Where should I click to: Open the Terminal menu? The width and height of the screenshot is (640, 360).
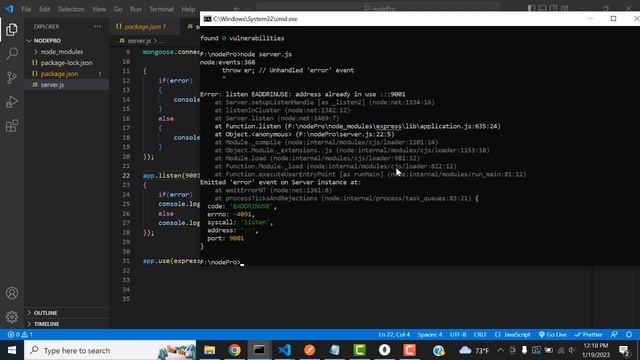coord(161,9)
